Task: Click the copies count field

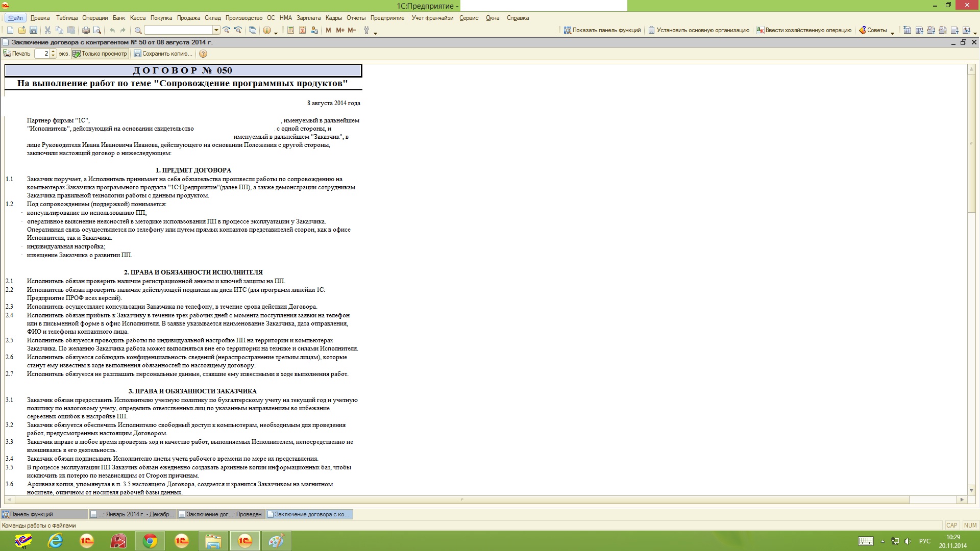Action: [x=42, y=54]
